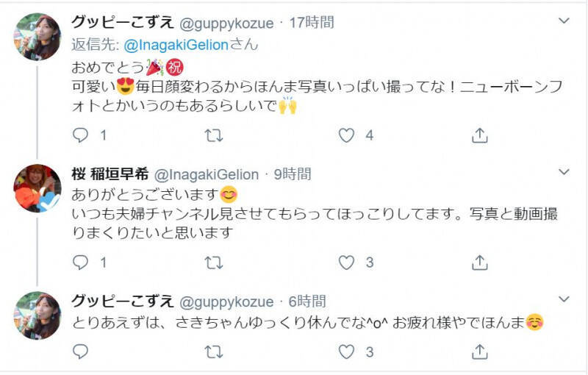Image resolution: width=588 pixels, height=375 pixels.
Task: Reply to 稲垣早希's tweet
Action: pos(82,262)
